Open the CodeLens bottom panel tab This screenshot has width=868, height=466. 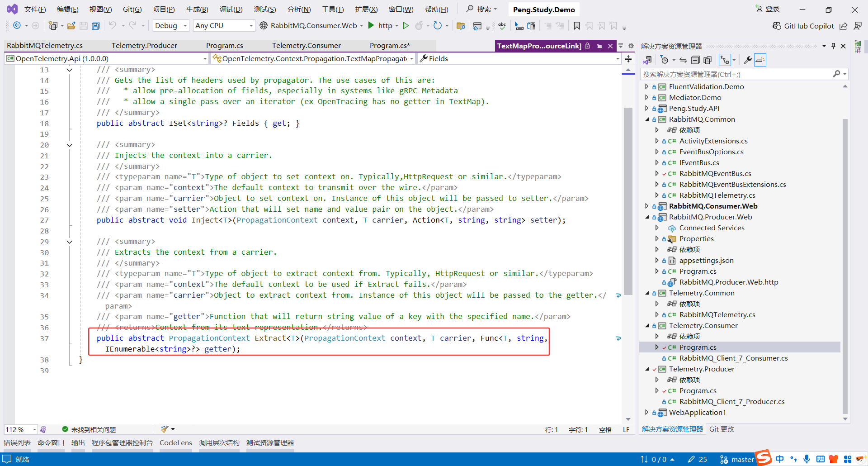176,443
